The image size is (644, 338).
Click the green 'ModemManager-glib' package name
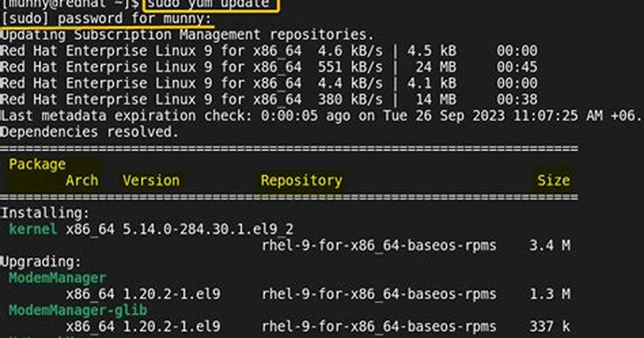(78, 311)
